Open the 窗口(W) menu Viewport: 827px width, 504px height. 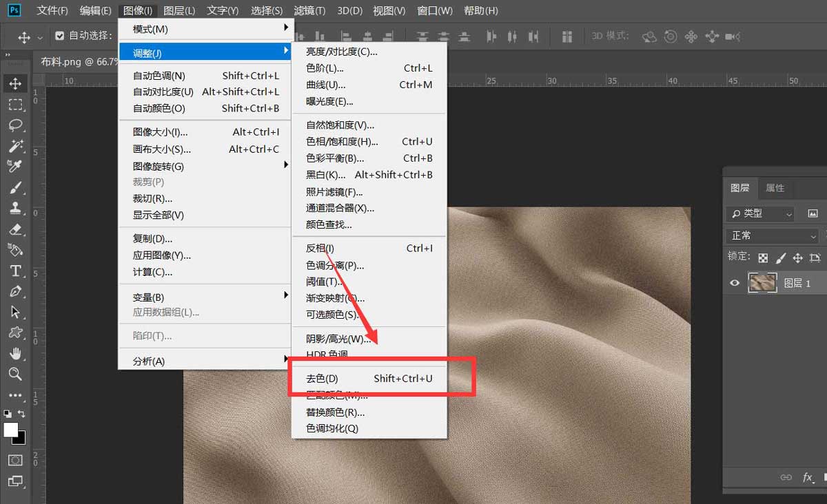[x=435, y=11]
